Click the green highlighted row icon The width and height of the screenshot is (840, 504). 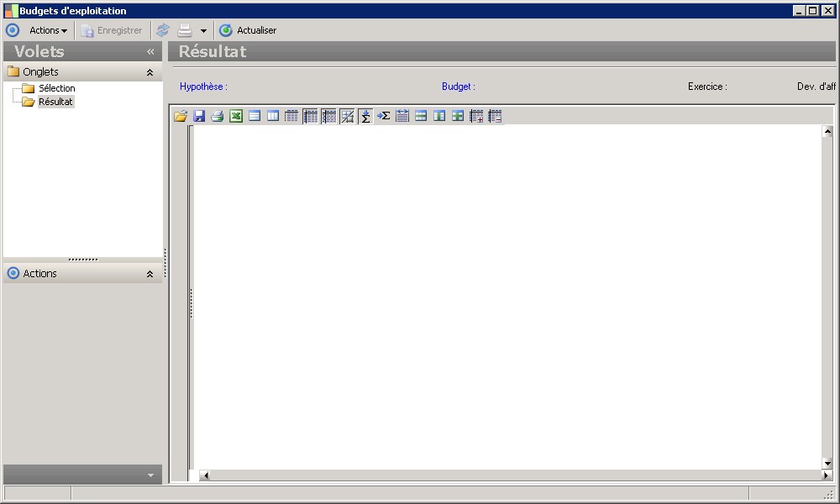[421, 116]
